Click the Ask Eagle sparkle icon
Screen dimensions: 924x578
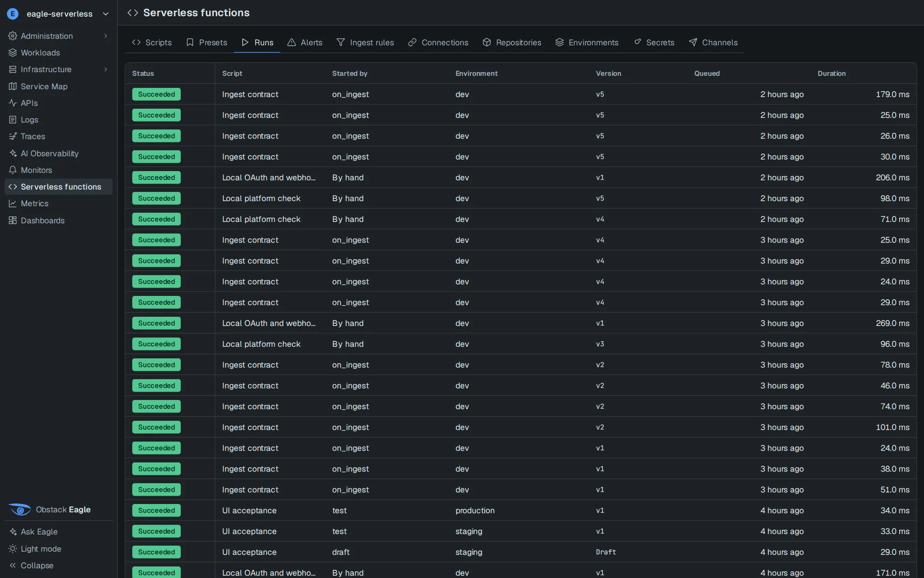click(12, 532)
